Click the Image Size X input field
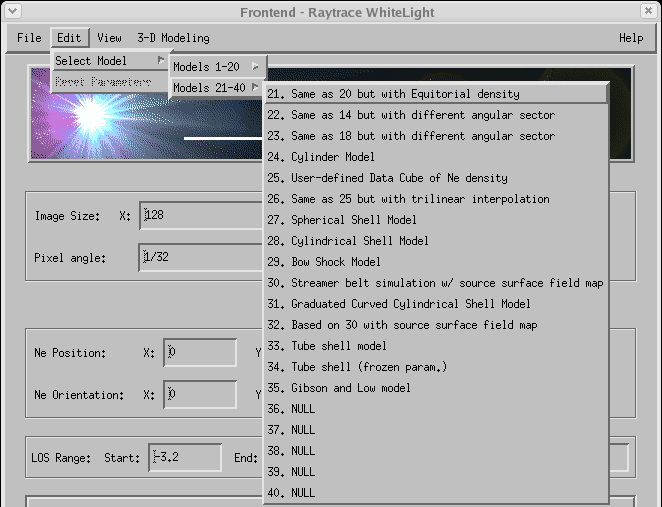 point(200,215)
